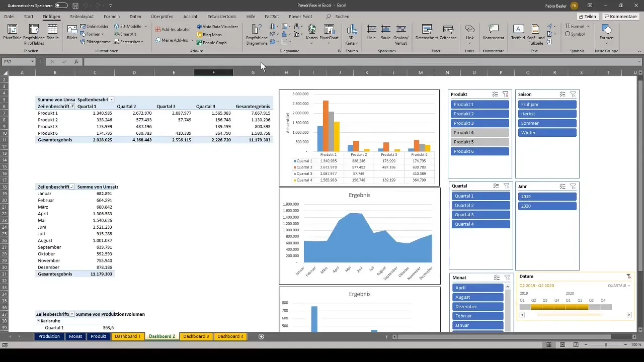Open Spaltenbeschriftungen filter dropdown
This screenshot has height=362, width=644.
click(x=112, y=100)
